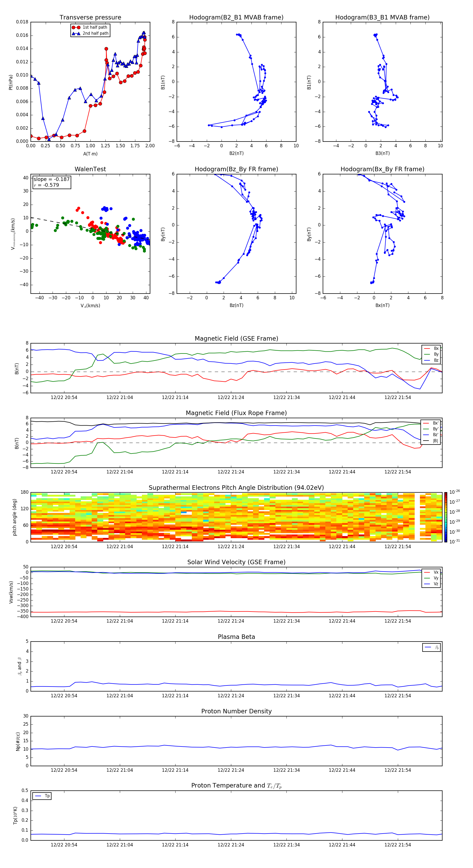Viewport: 473px width, 868px height.
Task: Click the 'Tp' legend in Proton Temperature plot
Action: tap(42, 796)
